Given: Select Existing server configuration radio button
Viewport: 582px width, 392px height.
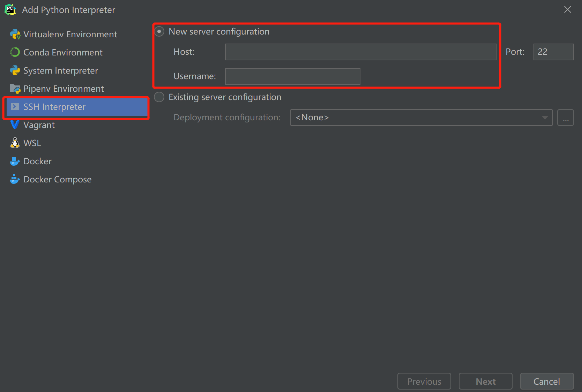Looking at the screenshot, I should [159, 97].
